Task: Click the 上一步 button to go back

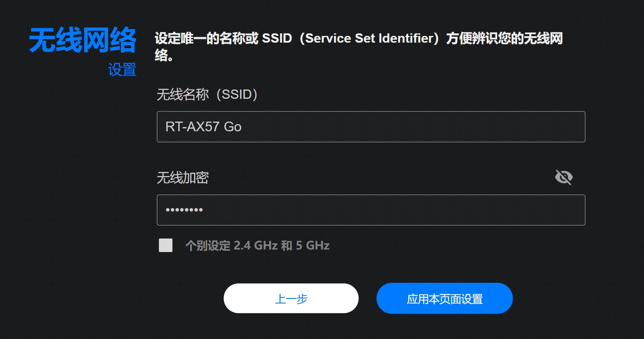Action: click(291, 298)
